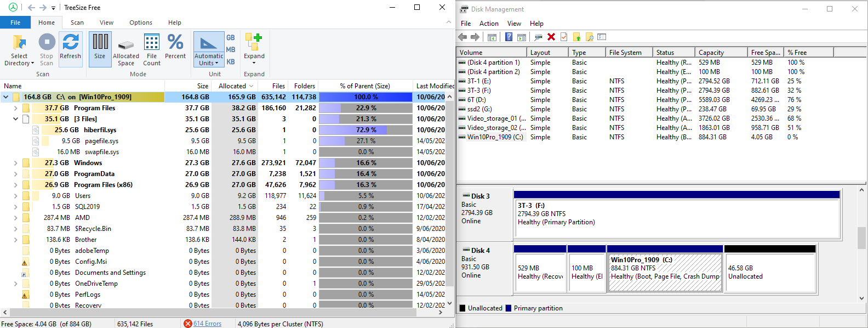Open Disk Management File menu
This screenshot has height=328, width=868.
pyautogui.click(x=466, y=24)
